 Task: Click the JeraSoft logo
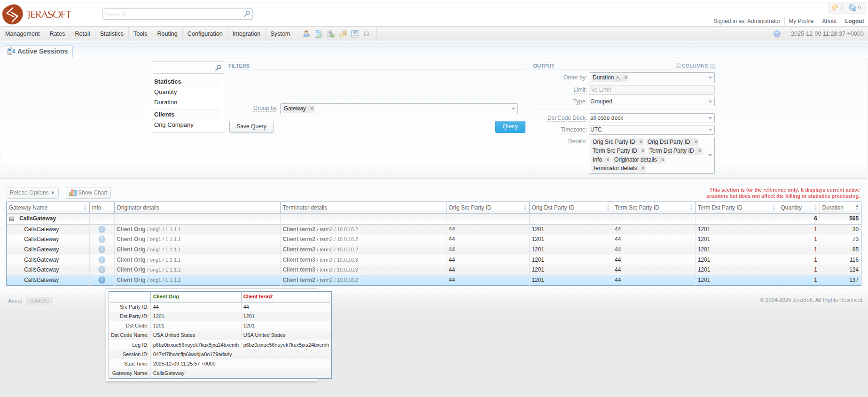pos(37,14)
